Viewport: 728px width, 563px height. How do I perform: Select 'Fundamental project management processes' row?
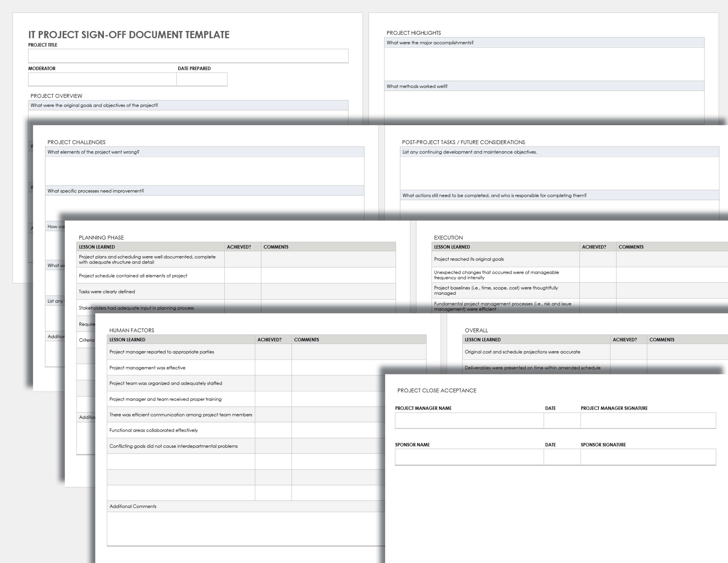point(580,306)
